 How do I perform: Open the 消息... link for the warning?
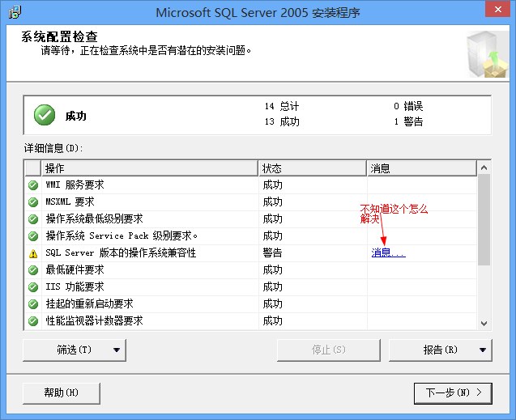(388, 253)
